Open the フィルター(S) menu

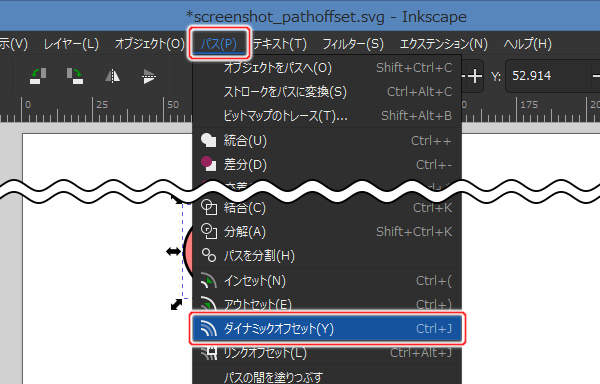[352, 44]
